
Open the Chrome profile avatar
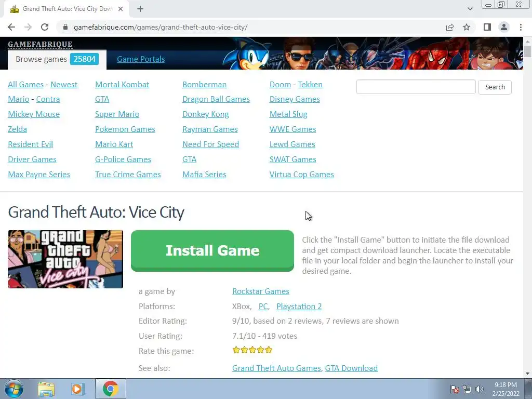pos(504,27)
